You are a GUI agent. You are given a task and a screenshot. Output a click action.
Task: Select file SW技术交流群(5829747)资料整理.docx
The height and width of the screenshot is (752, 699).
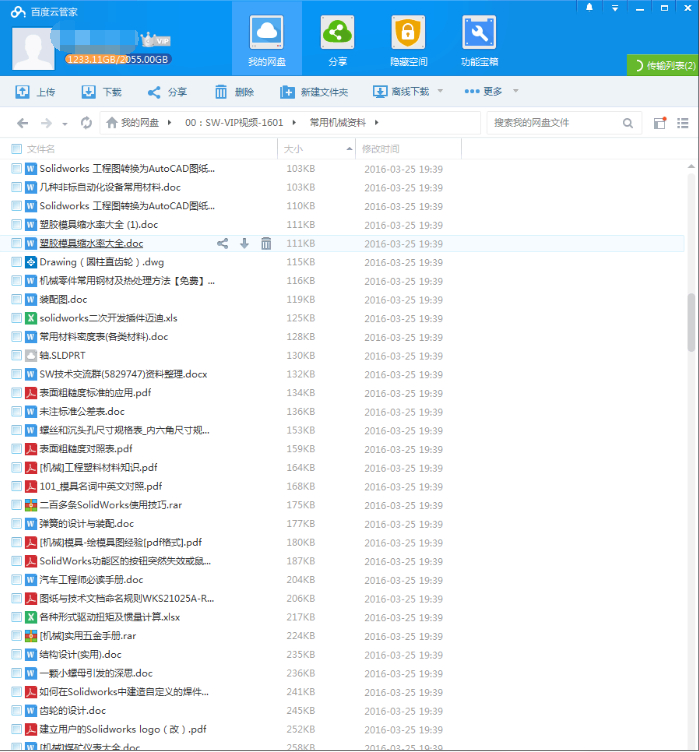click(x=123, y=374)
